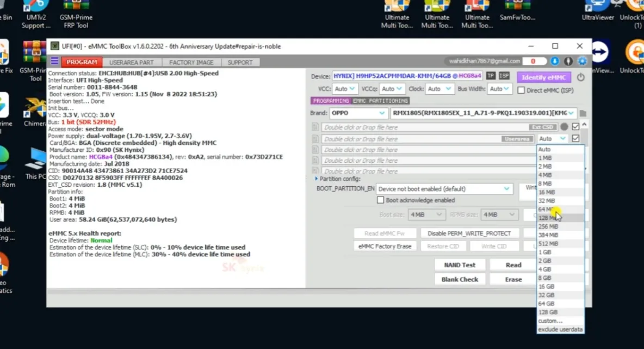The image size is (644, 349).
Task: Click the Ext CSD file drop field
Action: point(439,127)
